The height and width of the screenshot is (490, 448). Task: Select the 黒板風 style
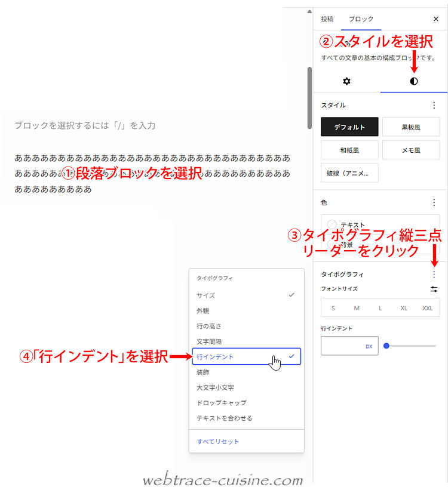(411, 127)
